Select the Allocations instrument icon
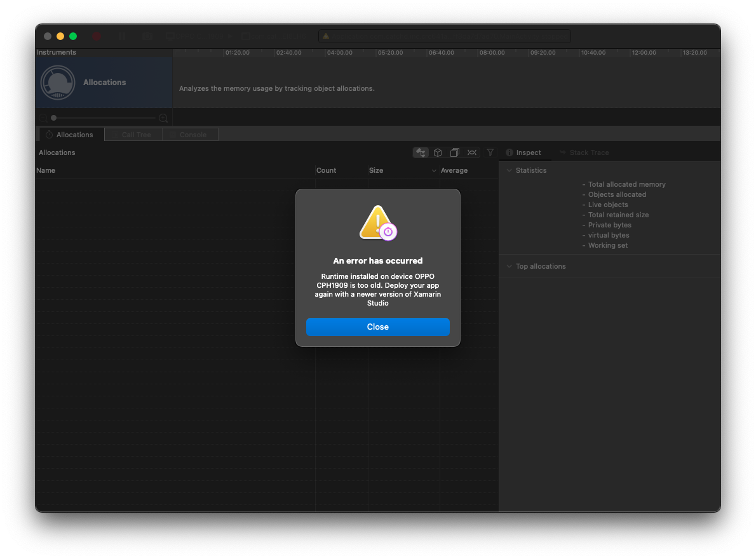The image size is (756, 559). [58, 83]
